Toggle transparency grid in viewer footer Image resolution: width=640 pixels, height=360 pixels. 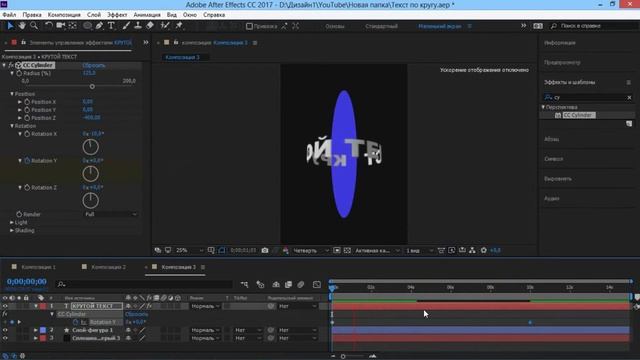tap(347, 250)
